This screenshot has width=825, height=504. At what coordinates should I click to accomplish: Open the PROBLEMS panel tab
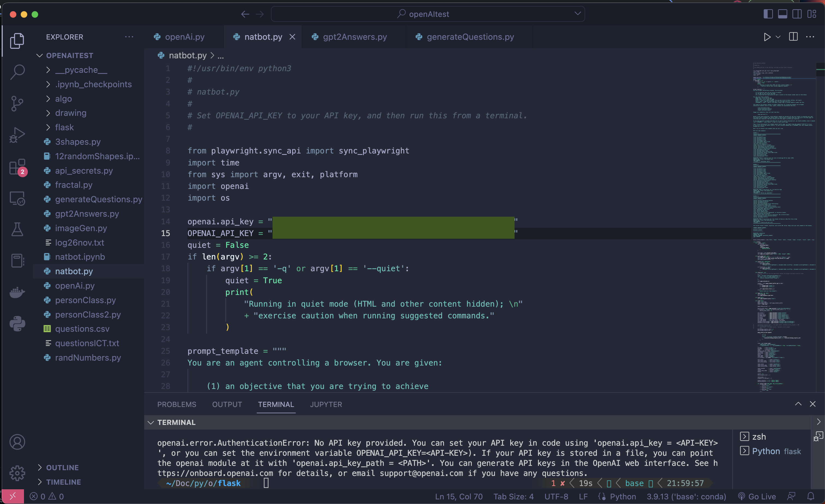click(x=177, y=404)
